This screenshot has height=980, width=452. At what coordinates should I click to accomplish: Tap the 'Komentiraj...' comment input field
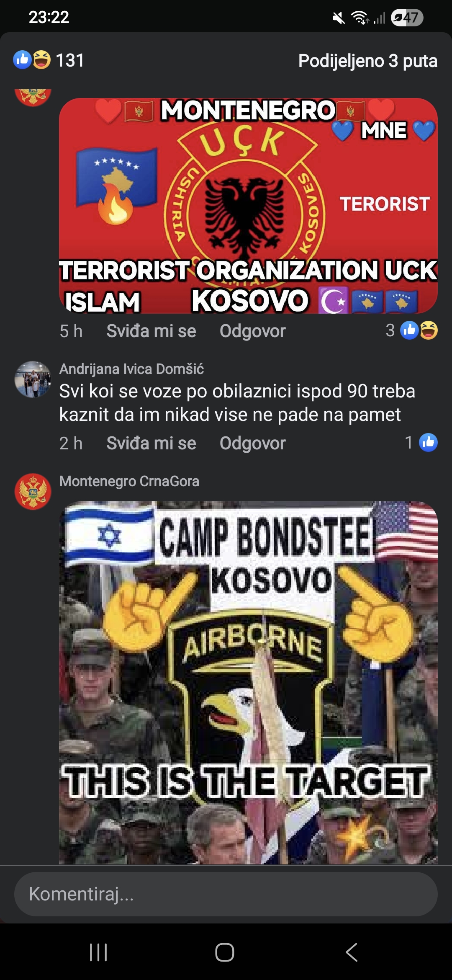(226, 894)
